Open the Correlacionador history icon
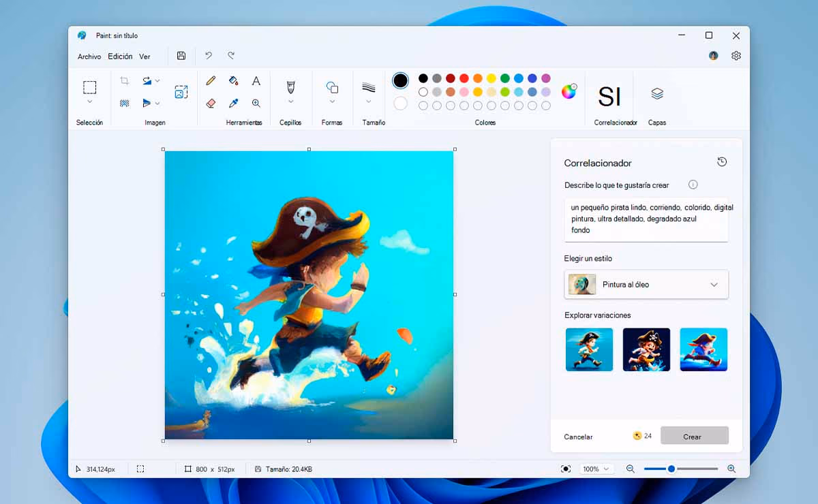Viewport: 818px width, 504px height. (x=722, y=161)
